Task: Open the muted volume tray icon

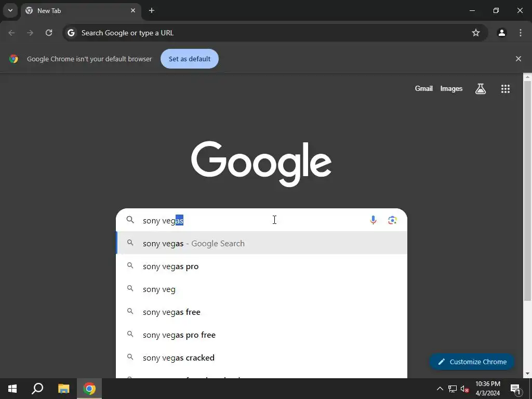Action: tap(465, 389)
